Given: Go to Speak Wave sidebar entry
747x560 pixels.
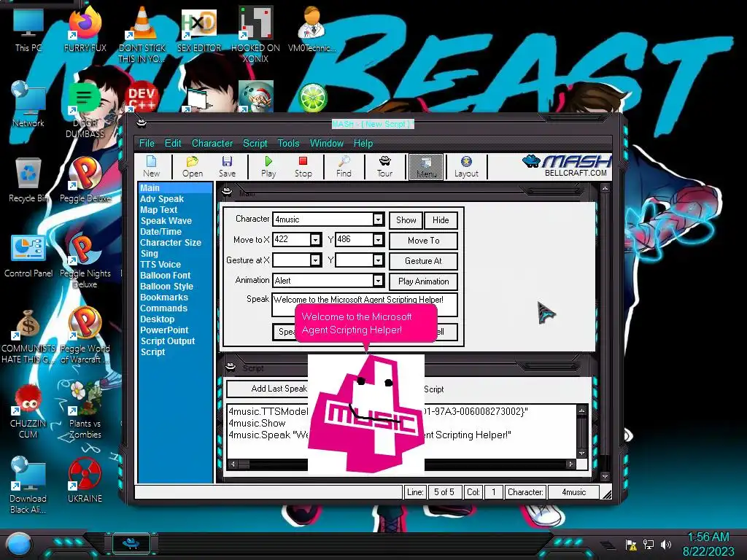Looking at the screenshot, I should pos(166,221).
